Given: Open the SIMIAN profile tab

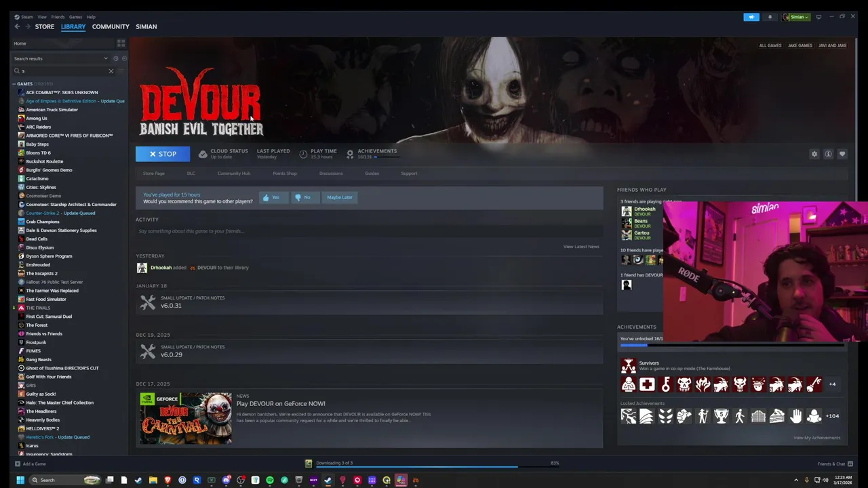Looking at the screenshot, I should [x=146, y=26].
